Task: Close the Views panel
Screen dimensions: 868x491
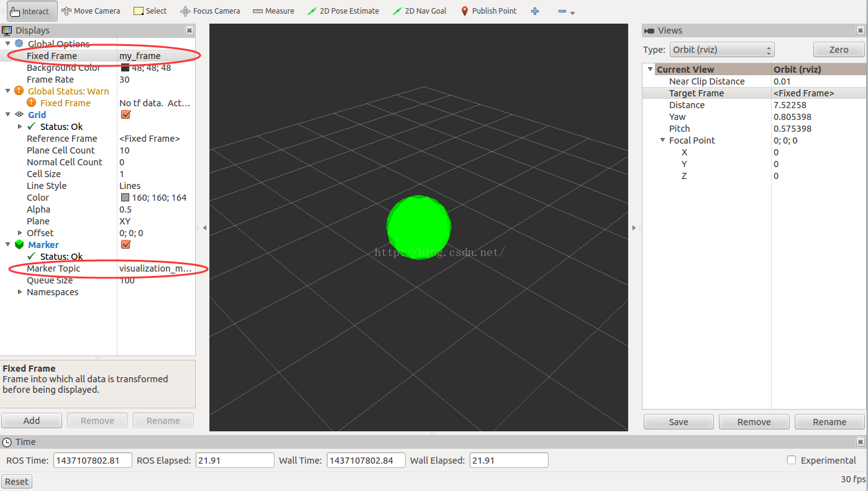Action: (861, 30)
